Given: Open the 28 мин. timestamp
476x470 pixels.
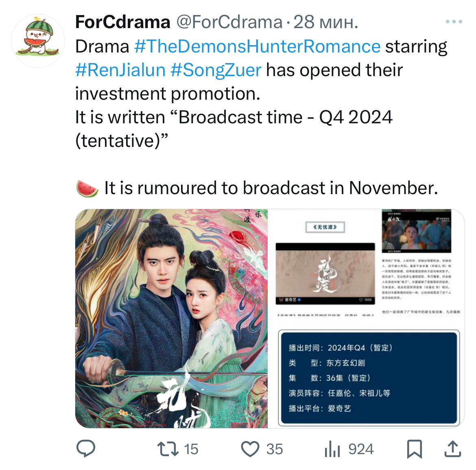Looking at the screenshot, I should point(326,22).
